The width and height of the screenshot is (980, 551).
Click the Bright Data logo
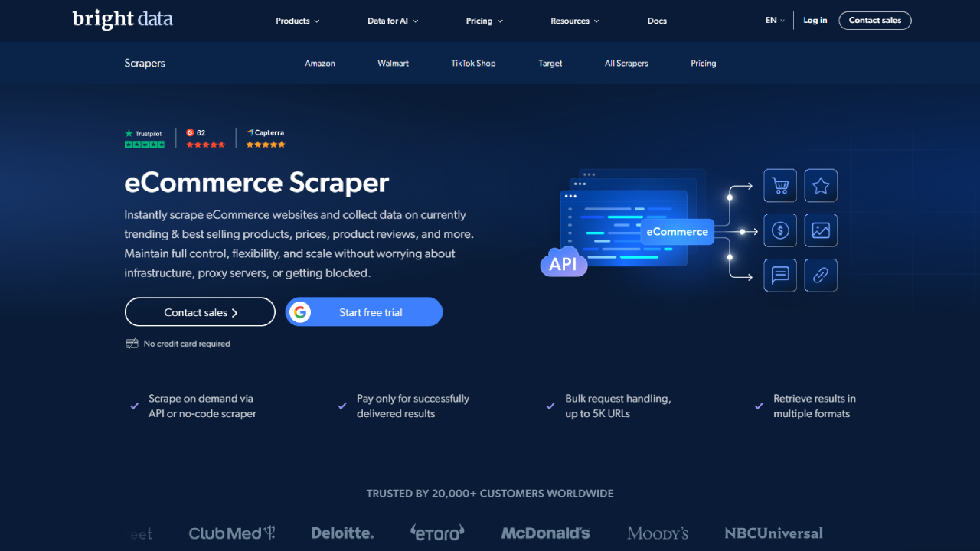click(122, 19)
